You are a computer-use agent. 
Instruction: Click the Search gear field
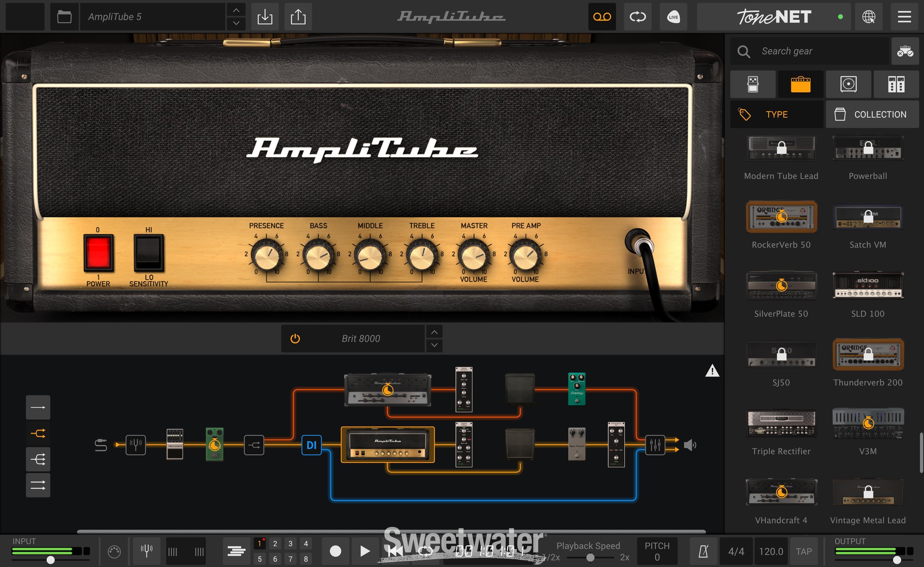tap(809, 51)
